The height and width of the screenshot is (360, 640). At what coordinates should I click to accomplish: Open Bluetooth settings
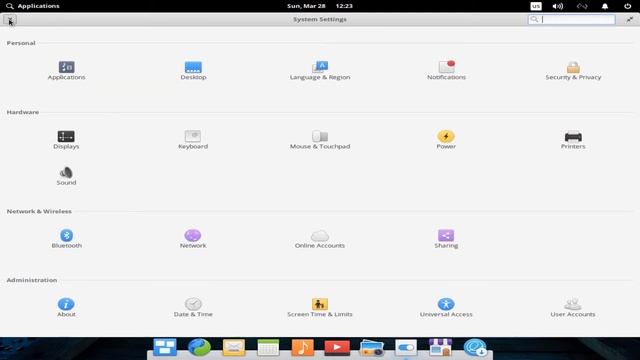66,239
